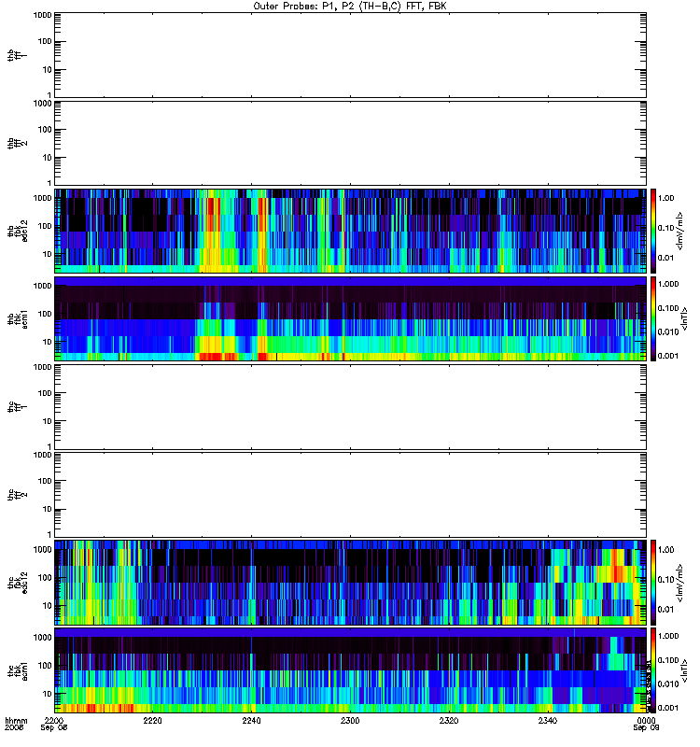Click the '1' tick of thb fff 2 panel
The image size is (700, 747).
[49, 183]
